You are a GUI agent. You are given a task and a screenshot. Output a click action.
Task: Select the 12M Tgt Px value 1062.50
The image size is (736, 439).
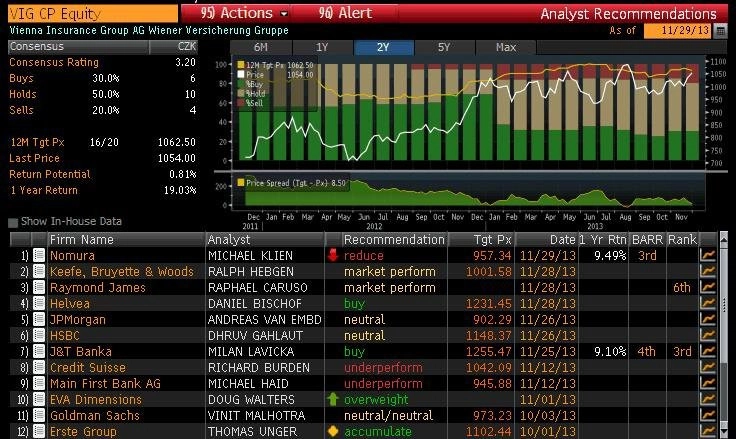pyautogui.click(x=176, y=142)
